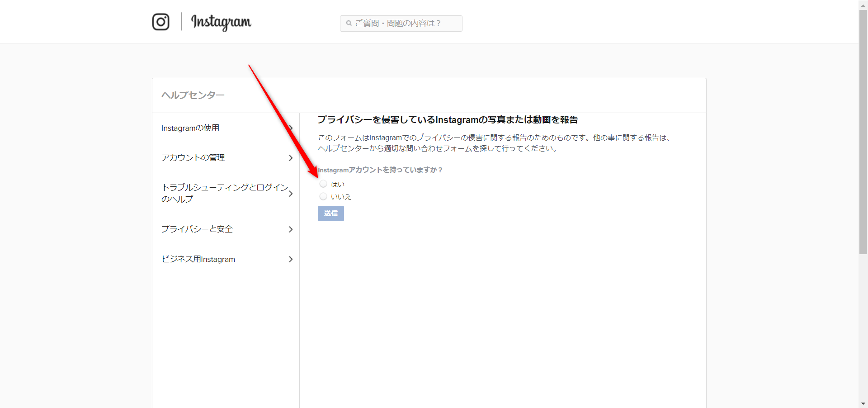Expand chevron beside プライバシーと安全
Screen dimensions: 868x408
tap(291, 229)
